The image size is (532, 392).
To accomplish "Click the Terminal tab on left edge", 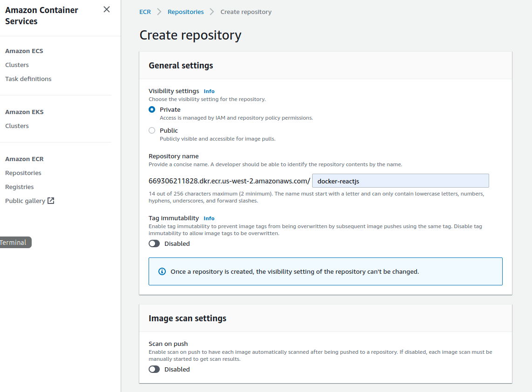I will [14, 243].
